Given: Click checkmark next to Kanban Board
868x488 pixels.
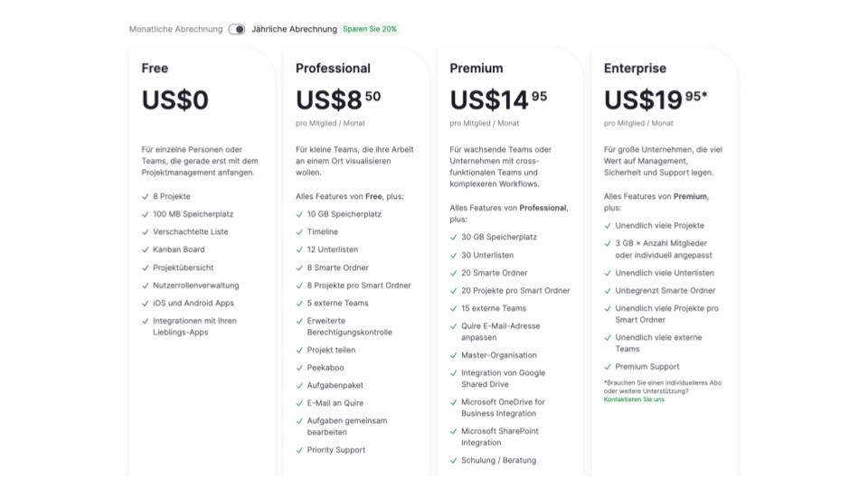Looking at the screenshot, I should pyautogui.click(x=146, y=249).
